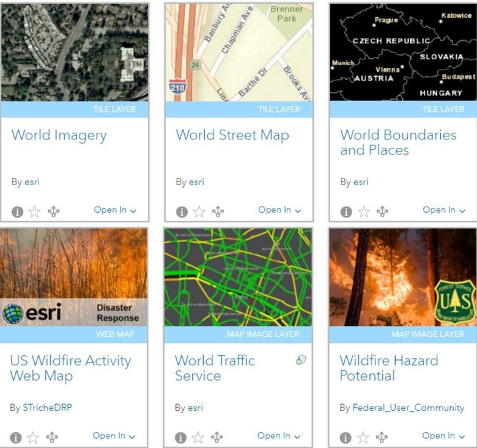Click MAP IMAGE LAYER label on Hazard card
Screen dimensions: 477x448
click(x=427, y=334)
